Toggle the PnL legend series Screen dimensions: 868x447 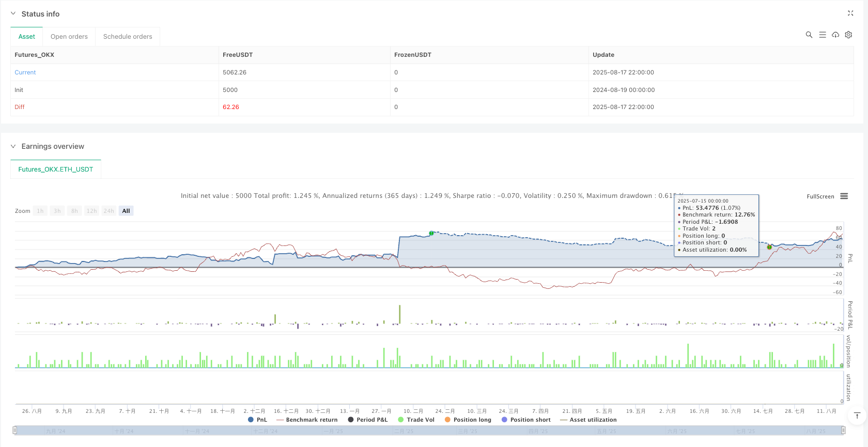pos(257,420)
